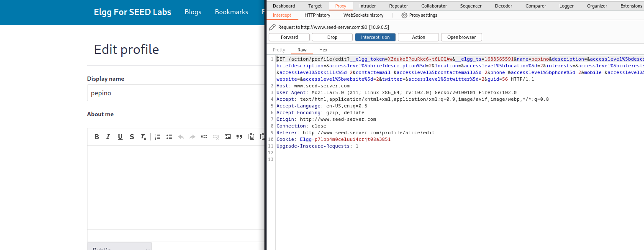This screenshot has width=644, height=250.
Task: Switch request view to Raw
Action: pyautogui.click(x=302, y=50)
